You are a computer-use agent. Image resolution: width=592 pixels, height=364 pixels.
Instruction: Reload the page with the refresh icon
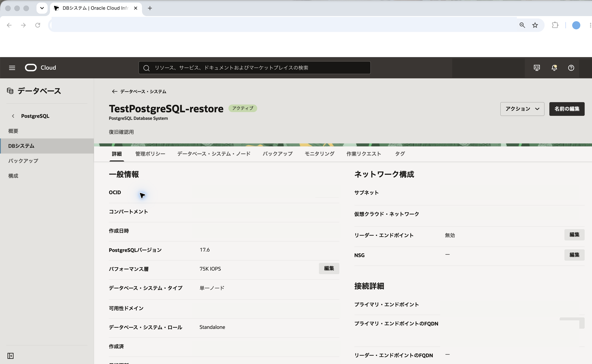[37, 25]
